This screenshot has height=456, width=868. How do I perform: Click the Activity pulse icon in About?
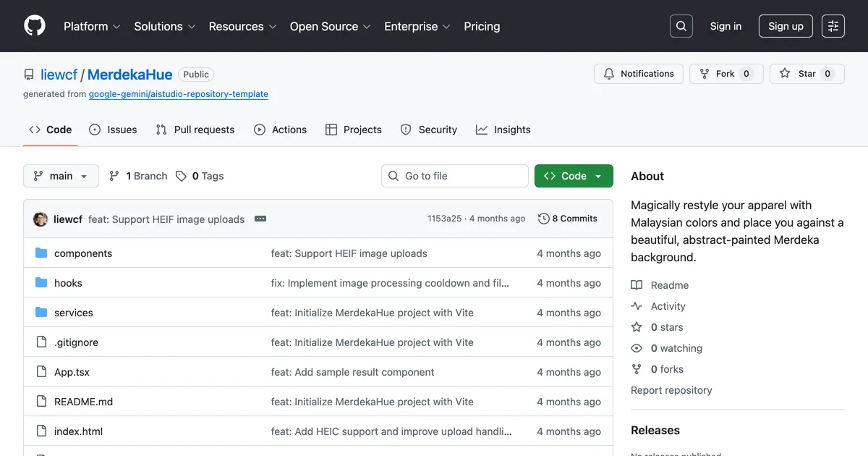point(637,306)
